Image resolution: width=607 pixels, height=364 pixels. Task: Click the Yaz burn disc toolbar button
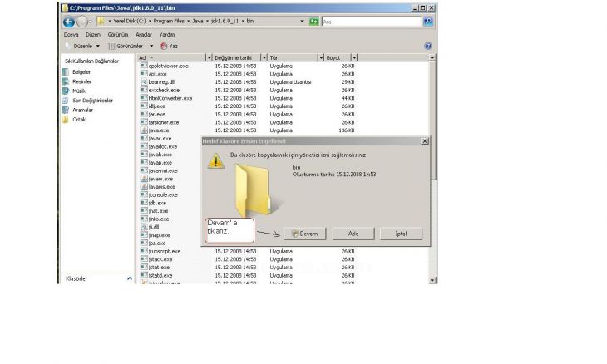point(169,46)
